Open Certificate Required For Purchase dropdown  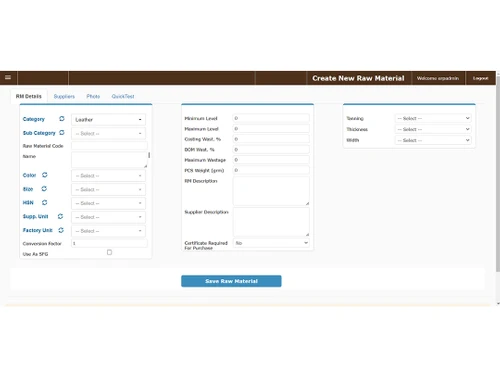pos(271,243)
